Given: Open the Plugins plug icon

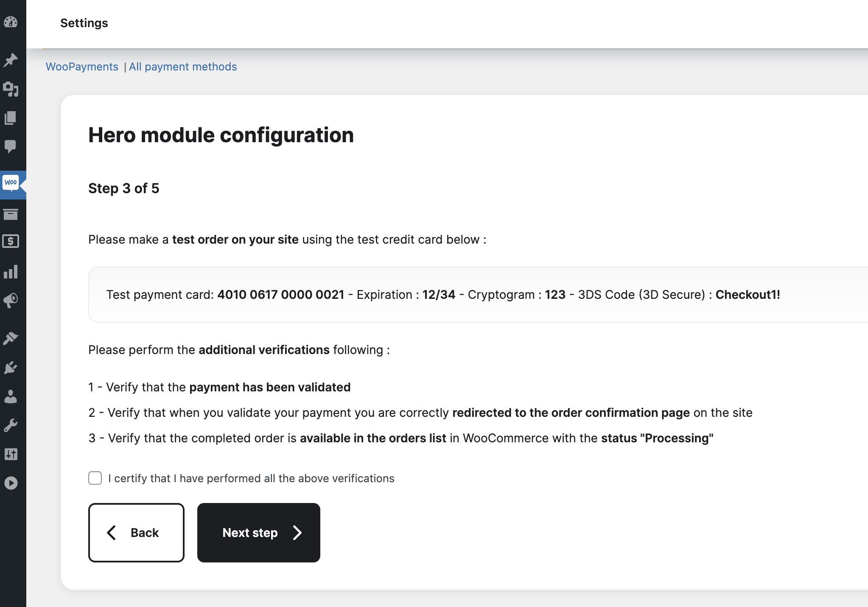Looking at the screenshot, I should coord(11,367).
